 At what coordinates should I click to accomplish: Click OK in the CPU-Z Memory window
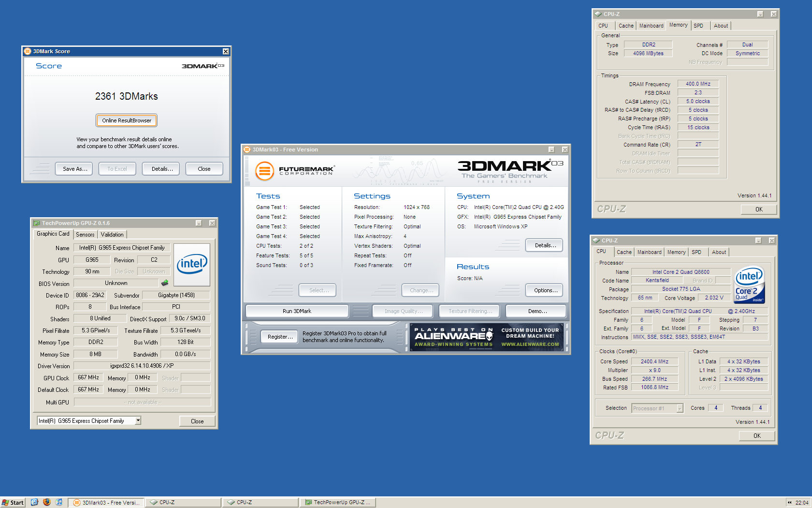[759, 209]
